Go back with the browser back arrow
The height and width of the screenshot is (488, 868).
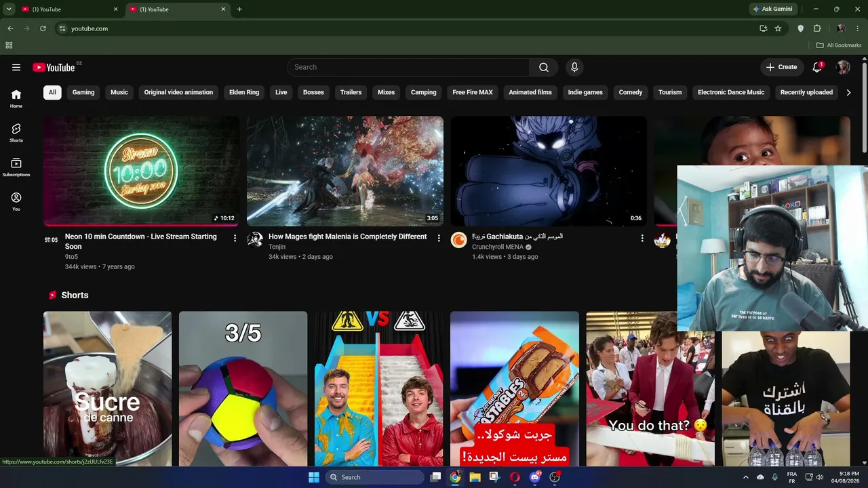point(10,28)
